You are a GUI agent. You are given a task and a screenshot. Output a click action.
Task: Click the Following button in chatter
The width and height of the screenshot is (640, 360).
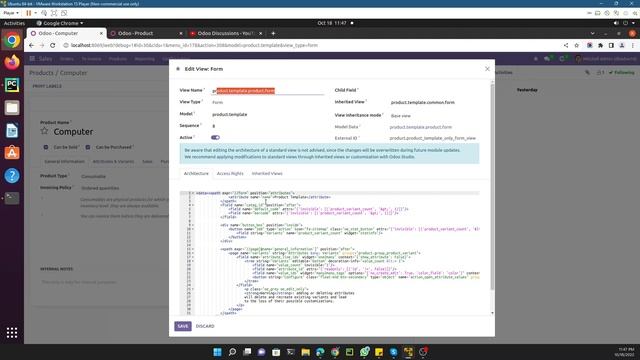point(622,73)
